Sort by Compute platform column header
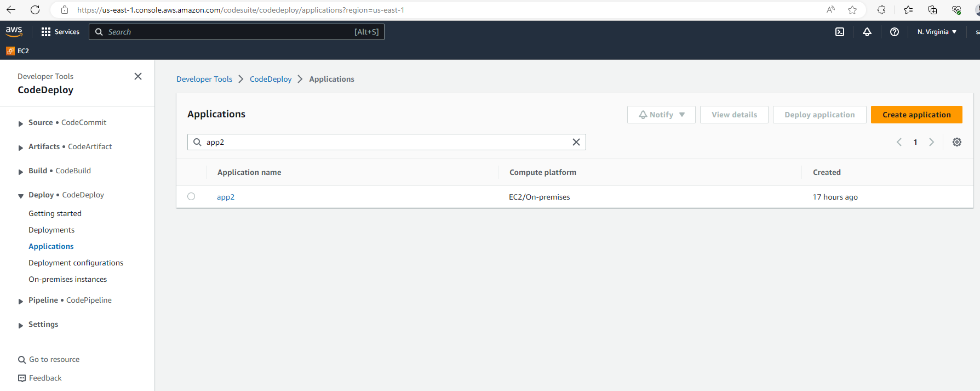 click(x=543, y=172)
